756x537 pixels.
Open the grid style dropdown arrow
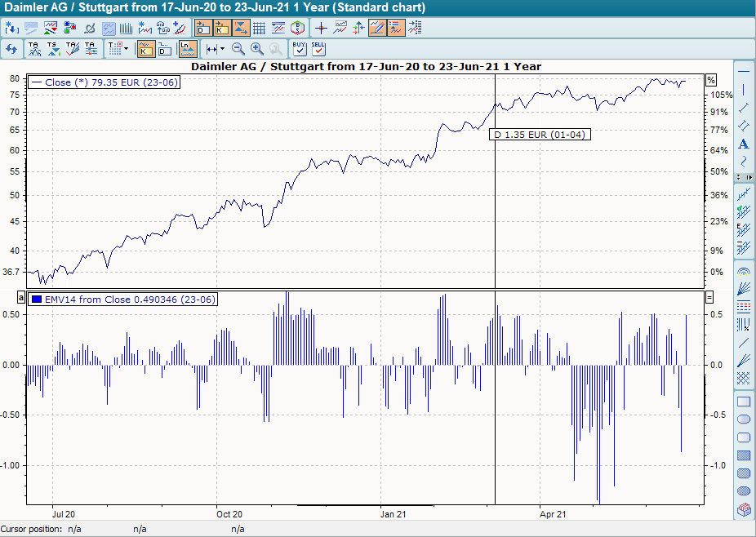click(127, 50)
